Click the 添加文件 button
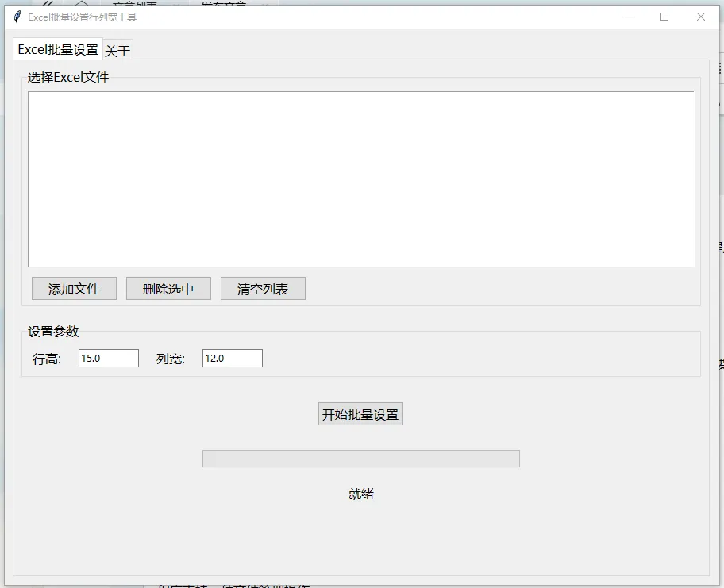 tap(74, 289)
